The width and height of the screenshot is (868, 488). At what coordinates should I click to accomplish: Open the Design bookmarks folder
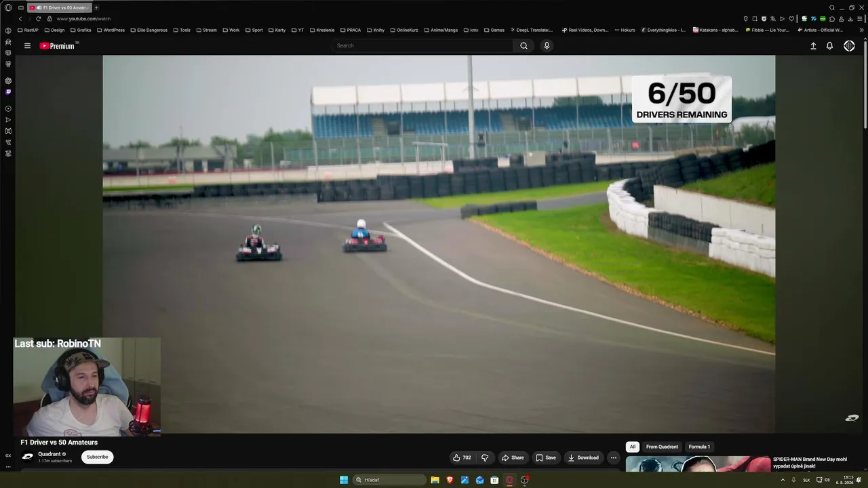coord(54,30)
